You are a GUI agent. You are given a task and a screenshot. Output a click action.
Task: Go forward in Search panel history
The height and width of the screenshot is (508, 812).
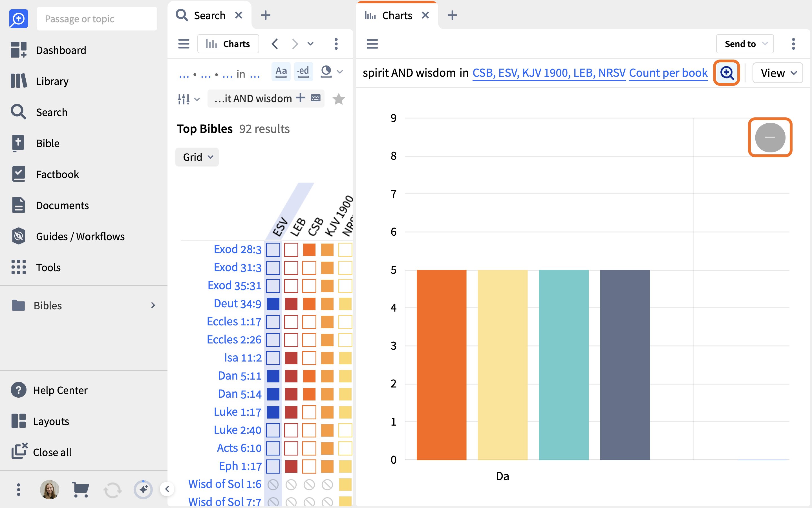click(295, 44)
